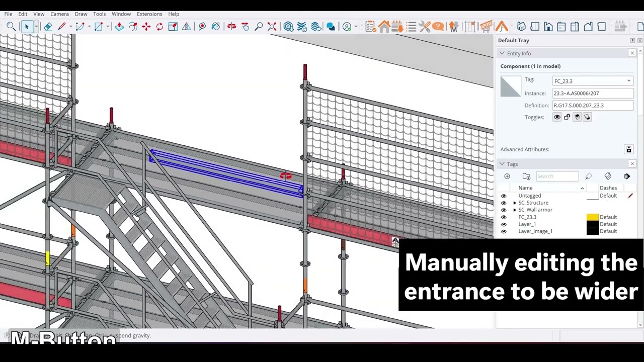
Task: Click the Details arrow icon in Tags
Action: (627, 176)
